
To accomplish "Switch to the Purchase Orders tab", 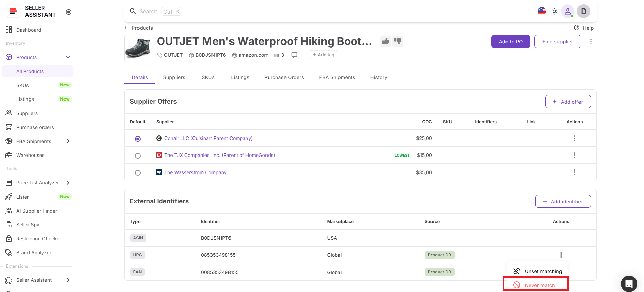I will [x=284, y=77].
